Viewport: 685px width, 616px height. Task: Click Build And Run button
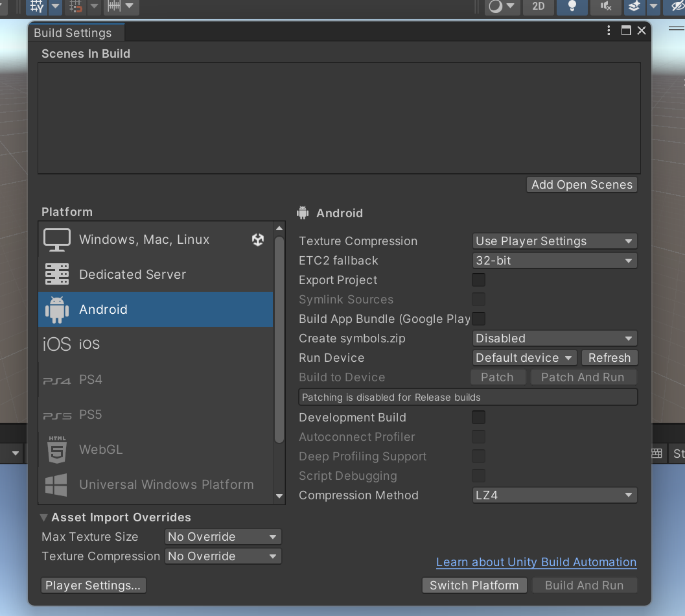[584, 586]
